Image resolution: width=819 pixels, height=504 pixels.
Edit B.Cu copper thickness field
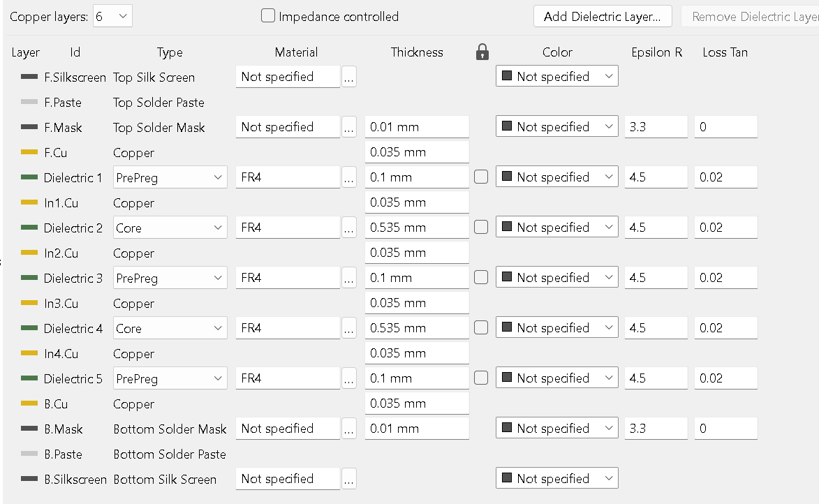(417, 403)
